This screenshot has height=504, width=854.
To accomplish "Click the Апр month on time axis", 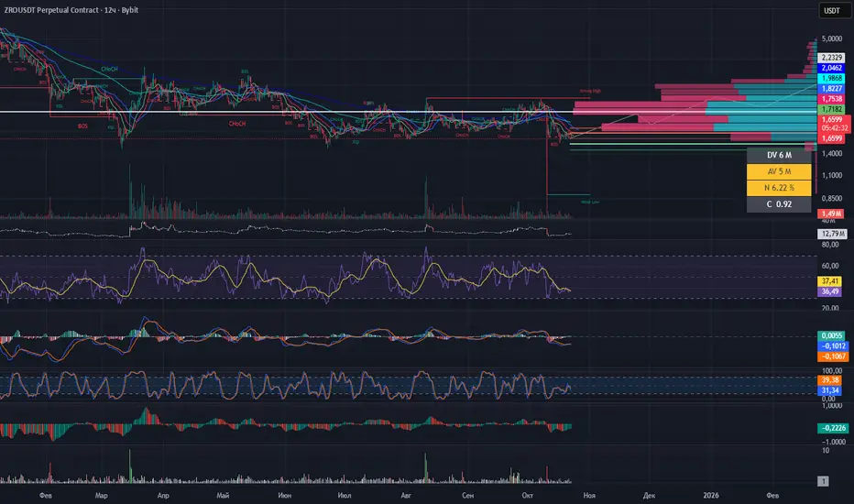I will 163,495.
